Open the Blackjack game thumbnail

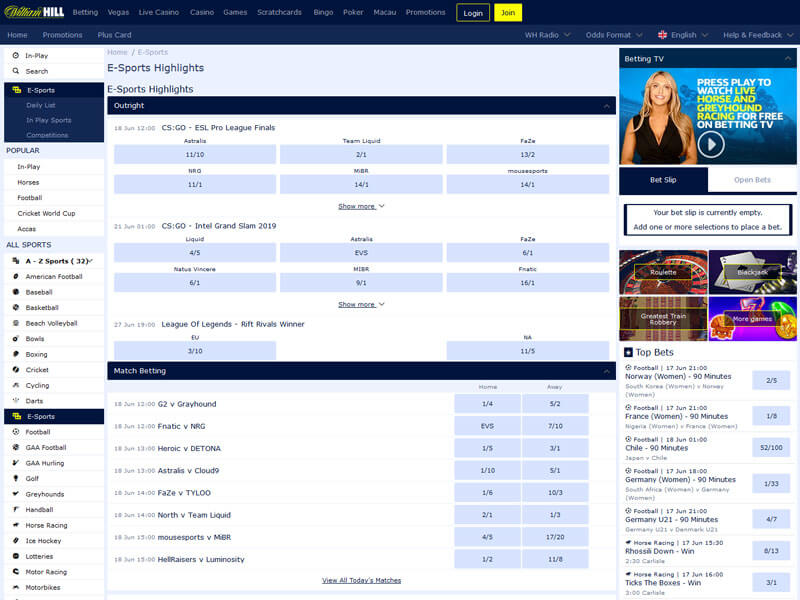click(x=753, y=272)
